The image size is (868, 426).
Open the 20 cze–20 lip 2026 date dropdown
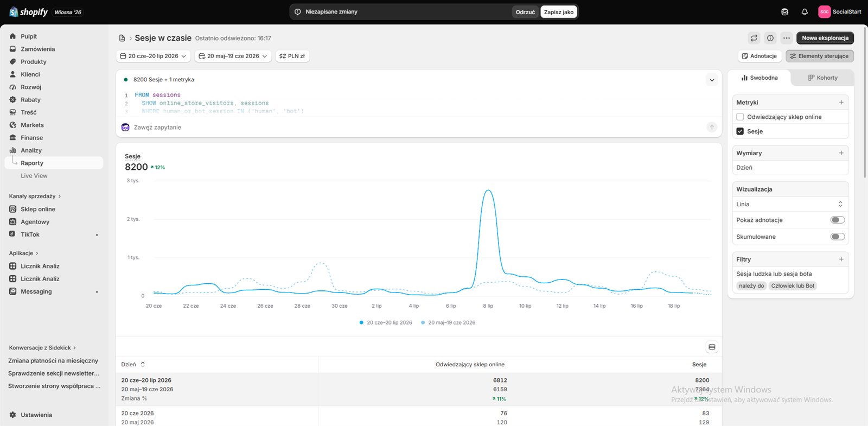point(153,56)
